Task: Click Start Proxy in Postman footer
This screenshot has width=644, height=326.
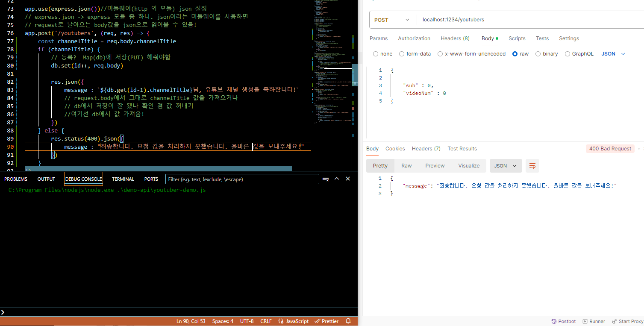Action: [x=627, y=321]
